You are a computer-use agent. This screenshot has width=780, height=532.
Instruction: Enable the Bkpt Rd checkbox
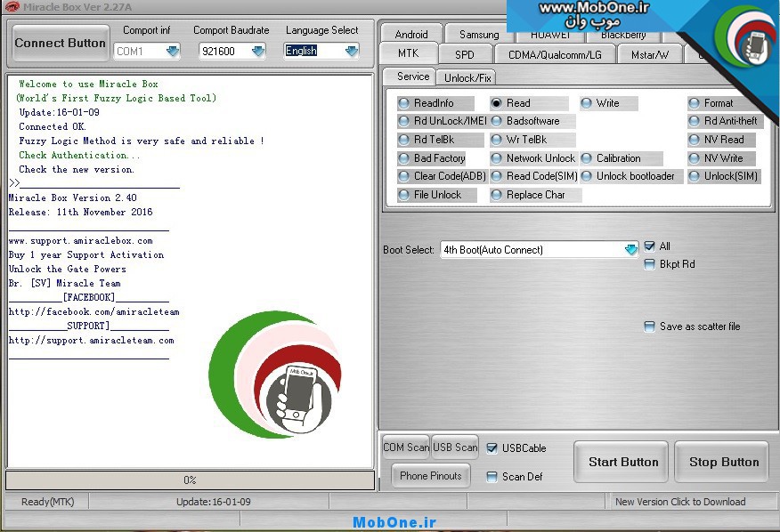(x=649, y=264)
